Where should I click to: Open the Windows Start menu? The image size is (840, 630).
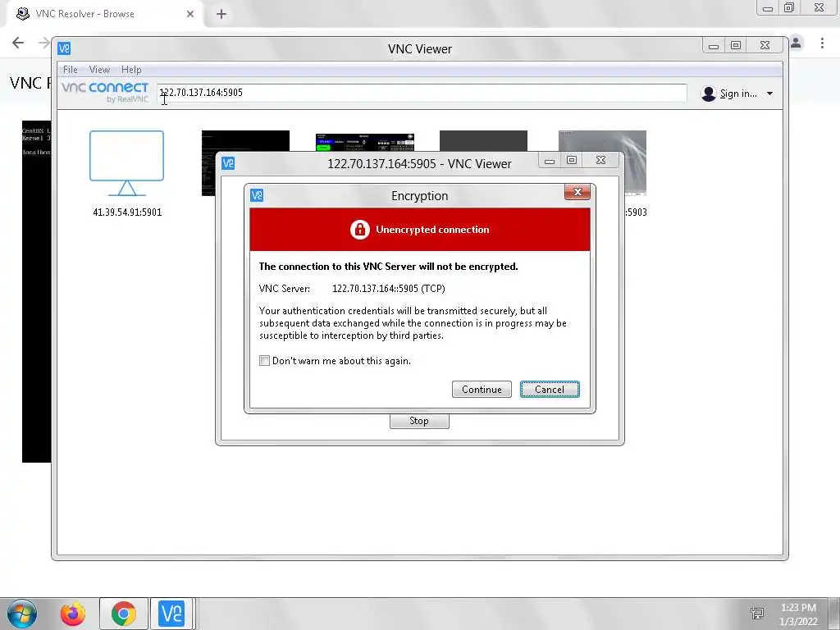[x=22, y=614]
